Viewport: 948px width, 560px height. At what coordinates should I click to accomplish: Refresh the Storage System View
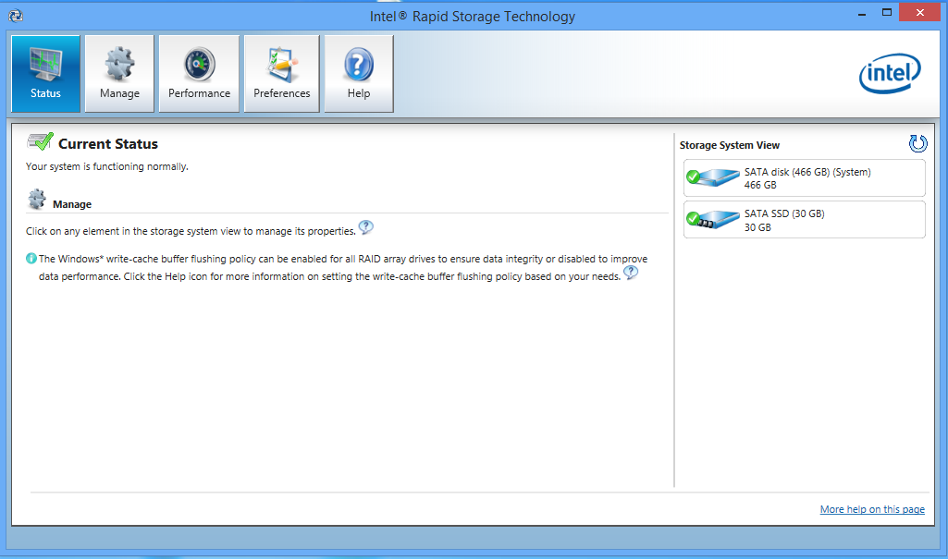tap(917, 144)
